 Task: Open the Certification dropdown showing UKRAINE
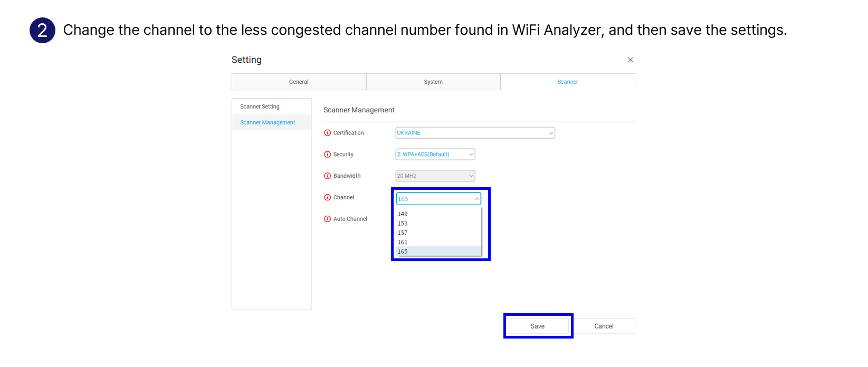click(x=475, y=133)
